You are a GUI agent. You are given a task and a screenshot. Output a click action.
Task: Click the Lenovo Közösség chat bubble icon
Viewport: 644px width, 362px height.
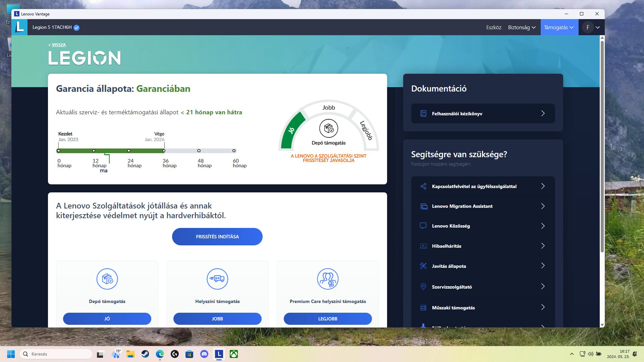pos(423,226)
